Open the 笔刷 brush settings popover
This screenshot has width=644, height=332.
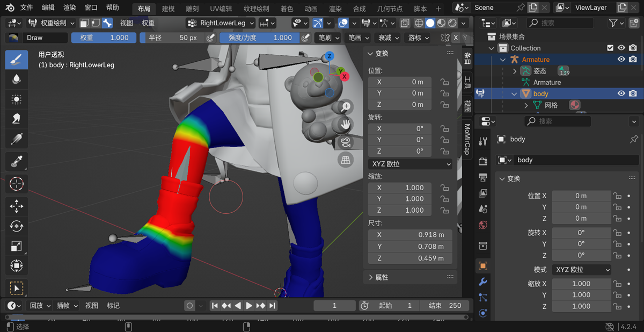(x=328, y=38)
